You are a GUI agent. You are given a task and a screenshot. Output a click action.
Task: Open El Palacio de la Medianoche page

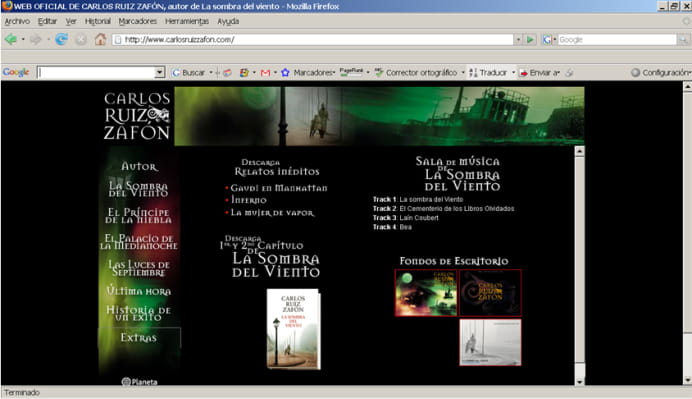139,242
